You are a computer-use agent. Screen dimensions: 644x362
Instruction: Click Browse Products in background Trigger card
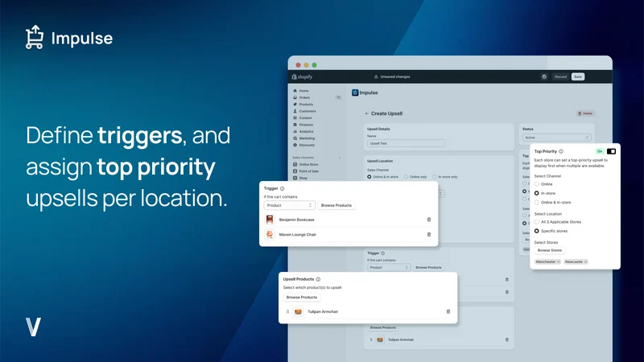click(x=428, y=268)
